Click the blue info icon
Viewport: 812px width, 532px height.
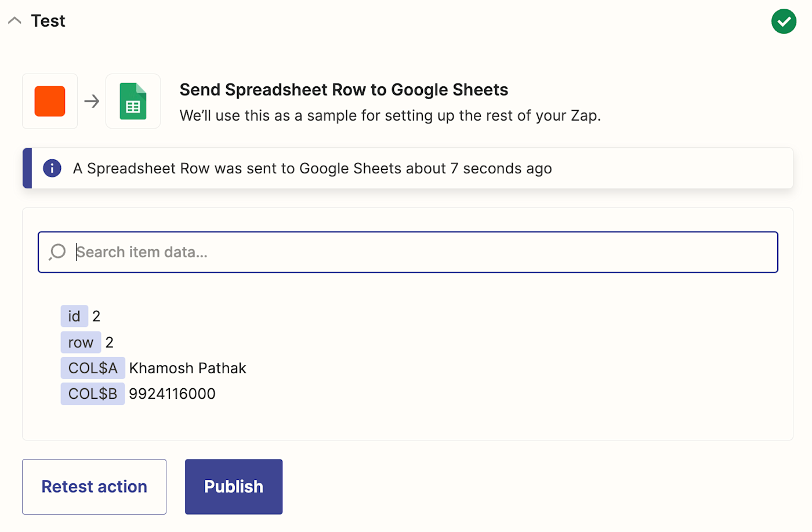tap(52, 168)
